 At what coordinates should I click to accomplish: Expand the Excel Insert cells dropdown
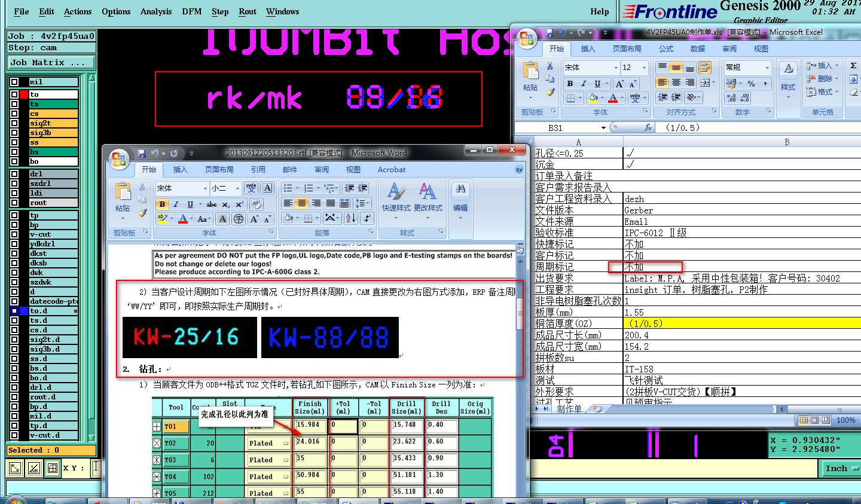coord(837,66)
